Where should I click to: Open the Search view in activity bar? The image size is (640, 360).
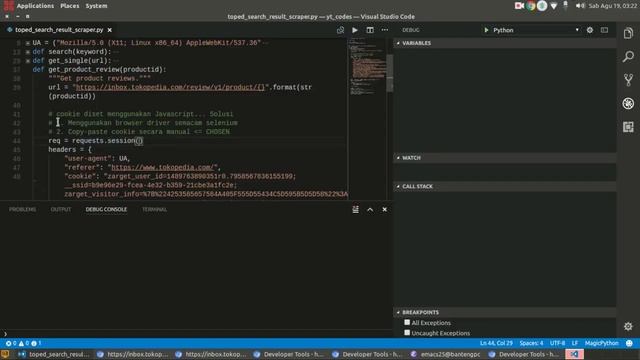click(628, 56)
